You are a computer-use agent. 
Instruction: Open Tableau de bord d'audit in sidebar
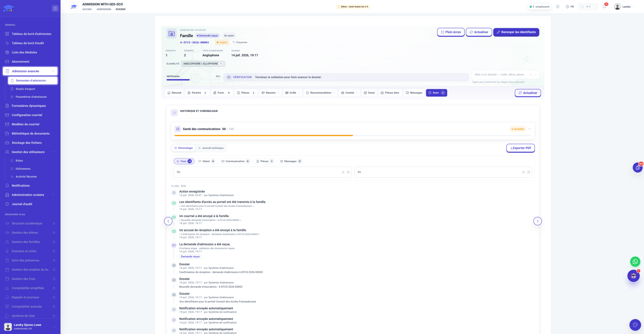pyautogui.click(x=30, y=43)
